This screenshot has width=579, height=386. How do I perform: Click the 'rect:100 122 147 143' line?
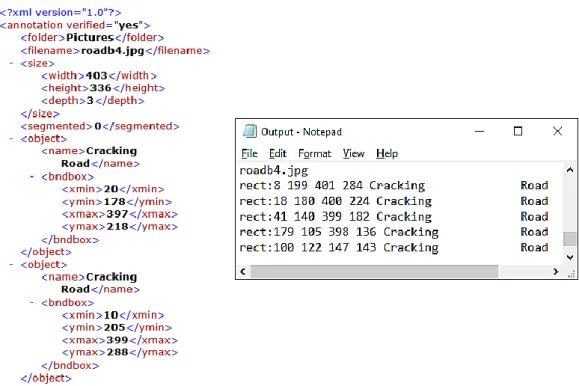(x=394, y=247)
